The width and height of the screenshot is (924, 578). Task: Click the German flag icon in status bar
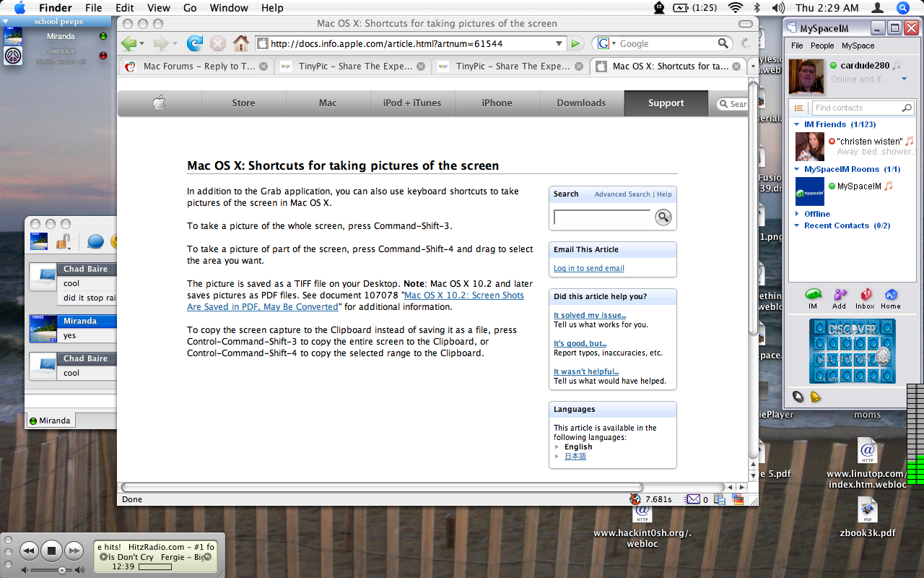point(738,499)
